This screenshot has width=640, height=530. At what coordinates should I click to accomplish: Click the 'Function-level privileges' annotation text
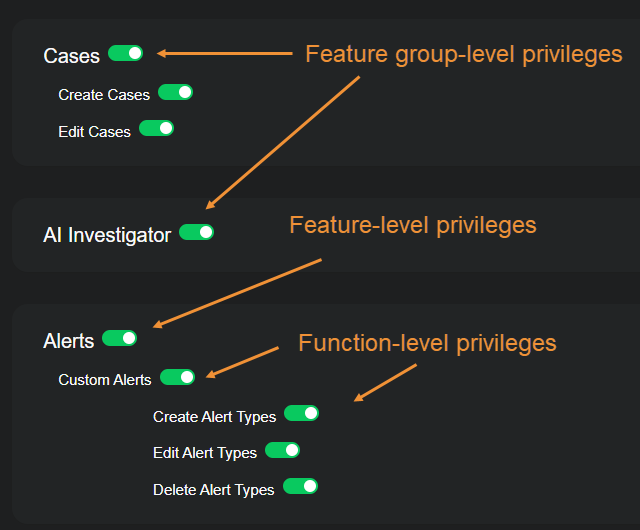[x=427, y=343]
